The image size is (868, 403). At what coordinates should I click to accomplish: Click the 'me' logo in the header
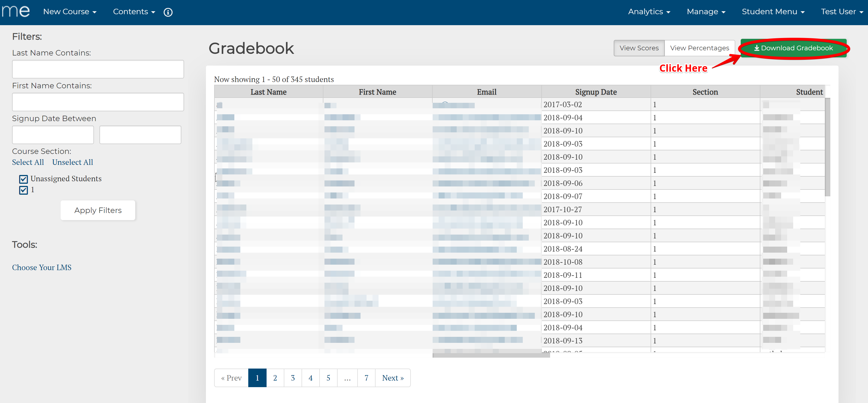pyautogui.click(x=16, y=11)
